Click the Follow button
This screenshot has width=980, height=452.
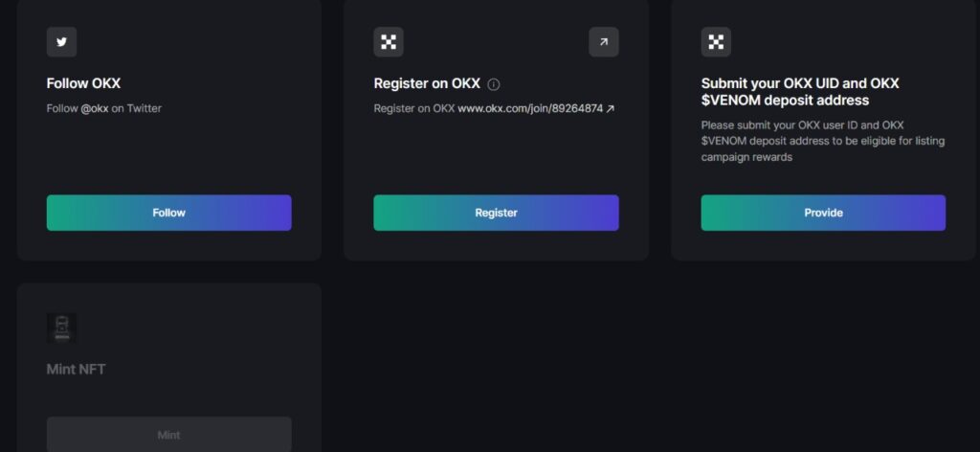tap(168, 213)
